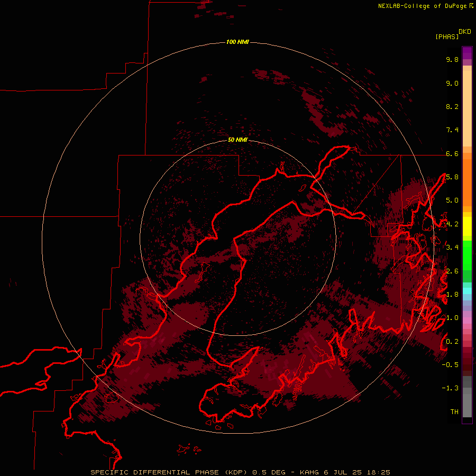
Task: Click the 1.8 value on color scale
Action: 452,295
